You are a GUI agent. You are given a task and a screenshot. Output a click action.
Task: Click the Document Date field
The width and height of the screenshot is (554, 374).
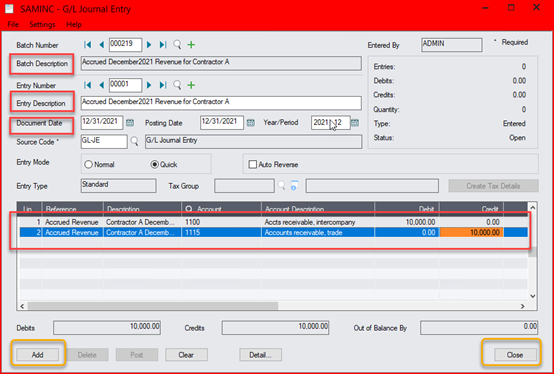[102, 123]
